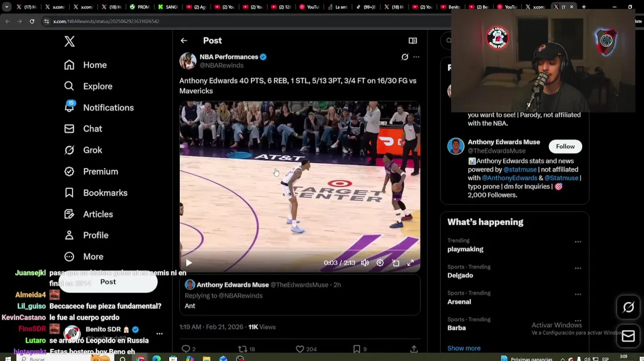Open the playmaking trending topic
The image size is (644, 361).
pyautogui.click(x=465, y=249)
